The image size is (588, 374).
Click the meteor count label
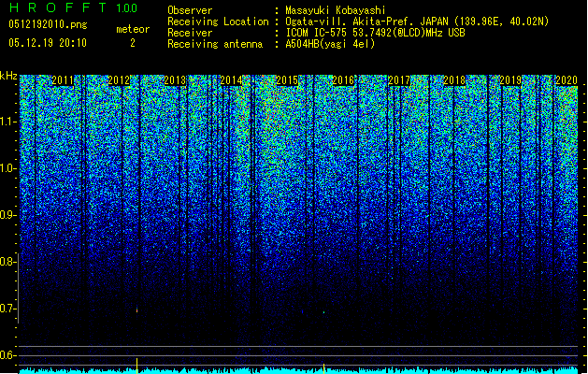pyautogui.click(x=133, y=29)
